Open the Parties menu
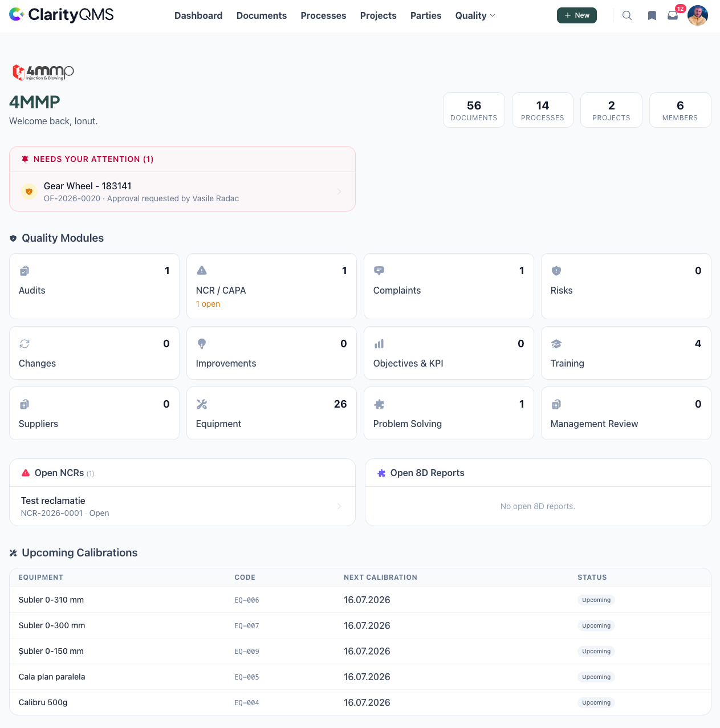 coord(426,15)
